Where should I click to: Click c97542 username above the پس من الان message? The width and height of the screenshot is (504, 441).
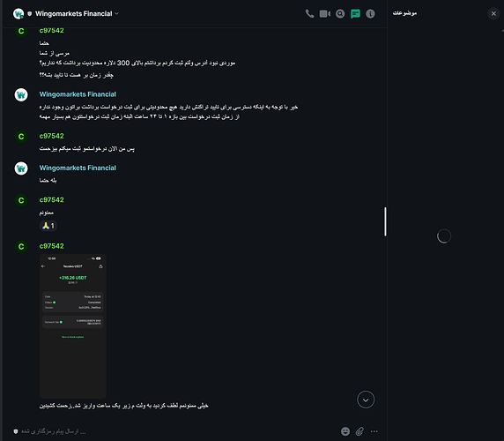(51, 136)
